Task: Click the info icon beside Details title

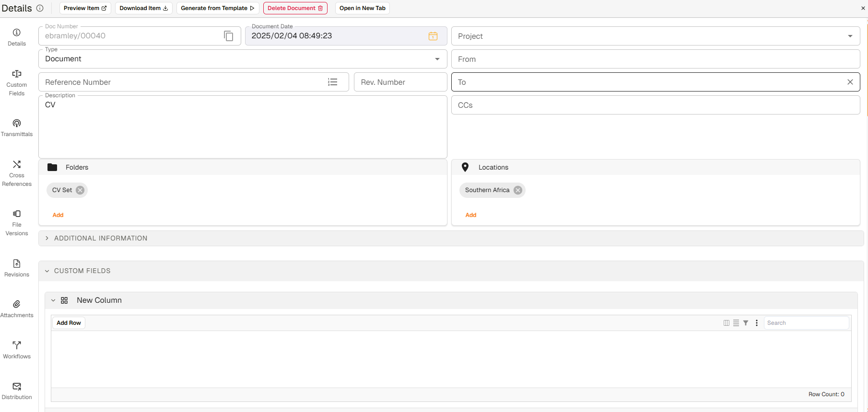Action: [40, 8]
